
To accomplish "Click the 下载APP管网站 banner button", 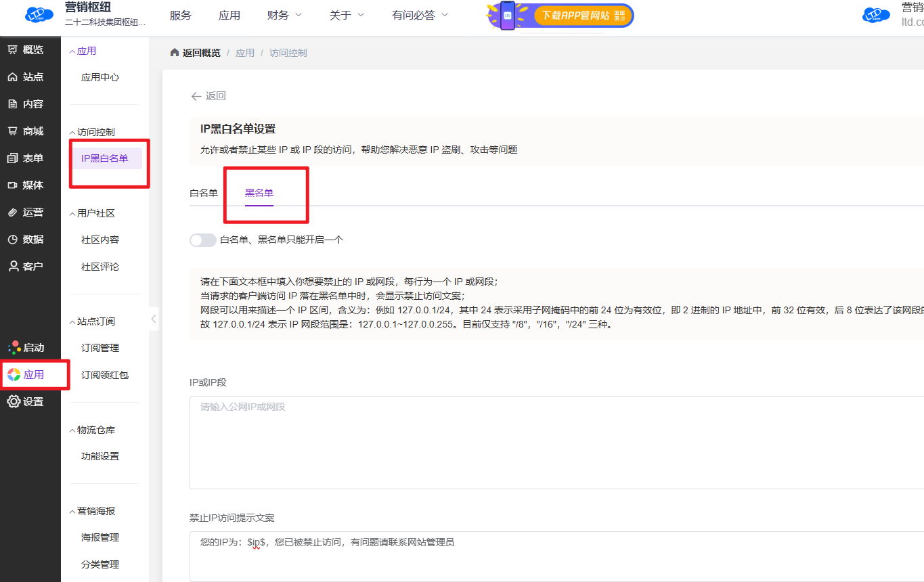I will (581, 15).
